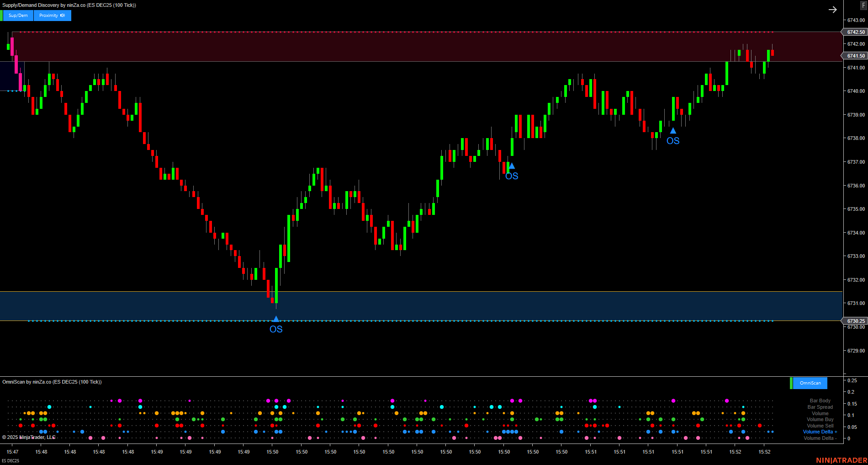
Task: Select the Volume Delta + legend entry
Action: [820, 432]
